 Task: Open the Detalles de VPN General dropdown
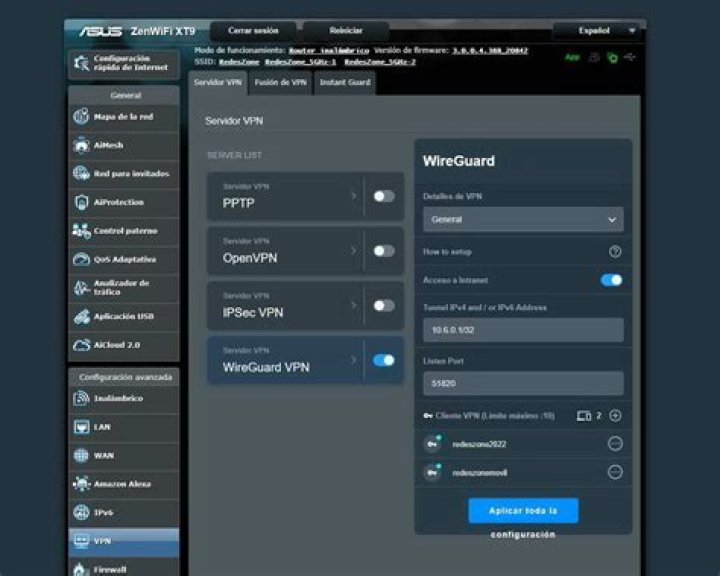pos(523,219)
